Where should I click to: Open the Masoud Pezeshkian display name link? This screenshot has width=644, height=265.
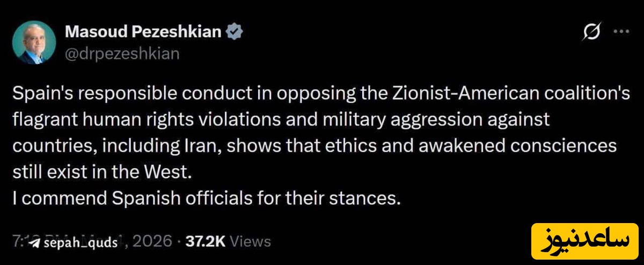coord(143,32)
